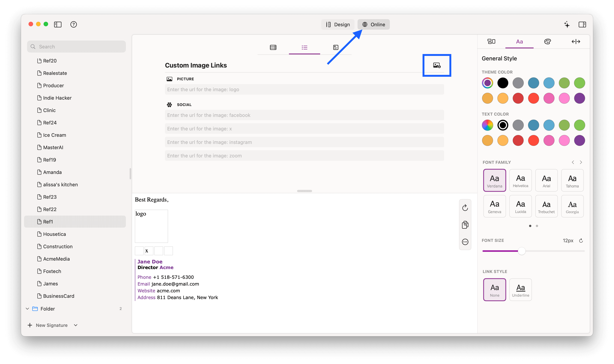Choose Underline link style

pyautogui.click(x=520, y=290)
